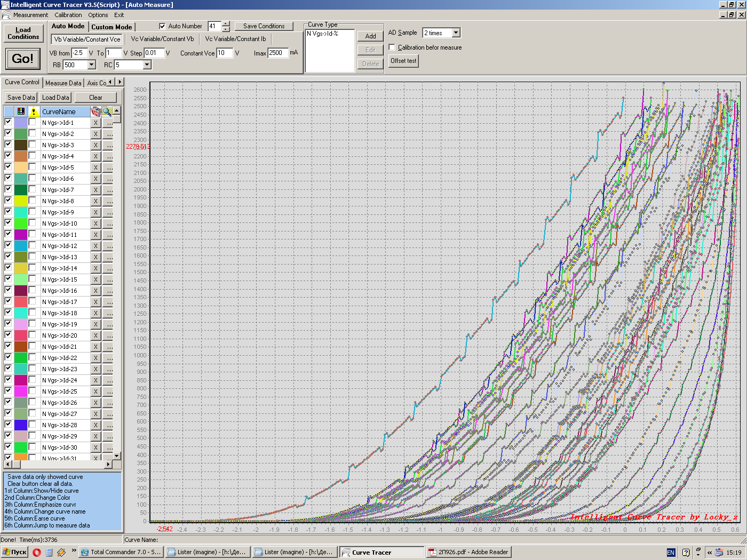Screen dimensions: 747x560
Task: Click the Imax input field
Action: click(x=277, y=53)
